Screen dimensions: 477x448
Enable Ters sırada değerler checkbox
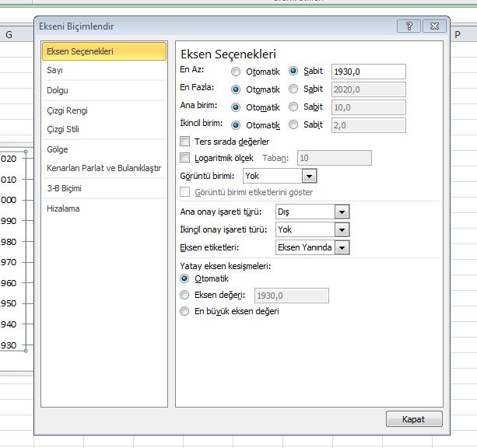[185, 142]
